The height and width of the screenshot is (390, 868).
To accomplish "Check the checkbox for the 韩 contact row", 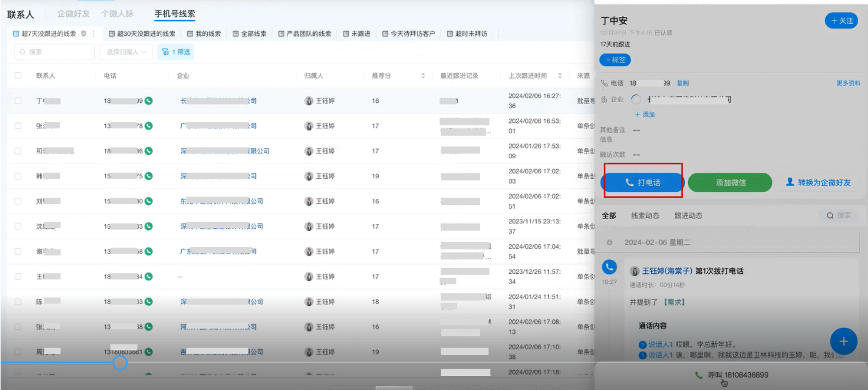I will pos(18,176).
